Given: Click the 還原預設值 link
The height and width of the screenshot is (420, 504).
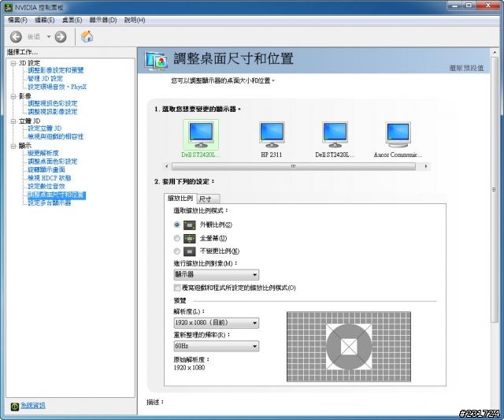Looking at the screenshot, I should (x=466, y=68).
